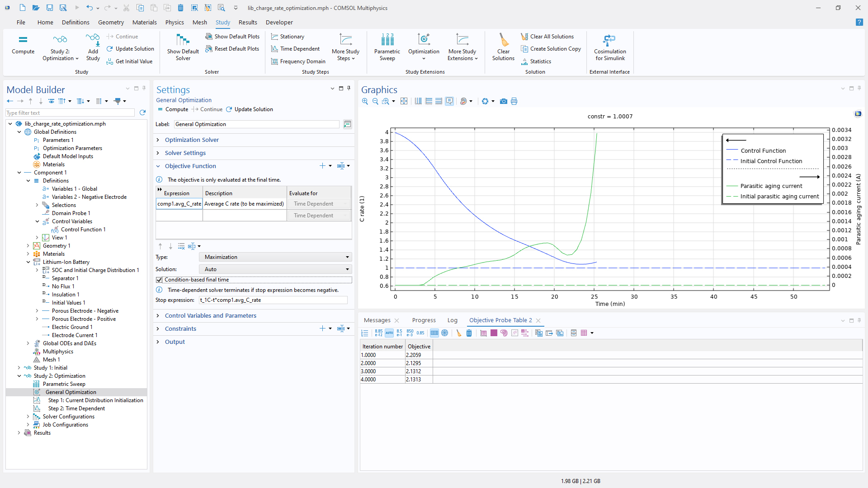Viewport: 868px width, 488px height.
Task: Take a graphics snapshot with the camera icon
Action: (503, 101)
